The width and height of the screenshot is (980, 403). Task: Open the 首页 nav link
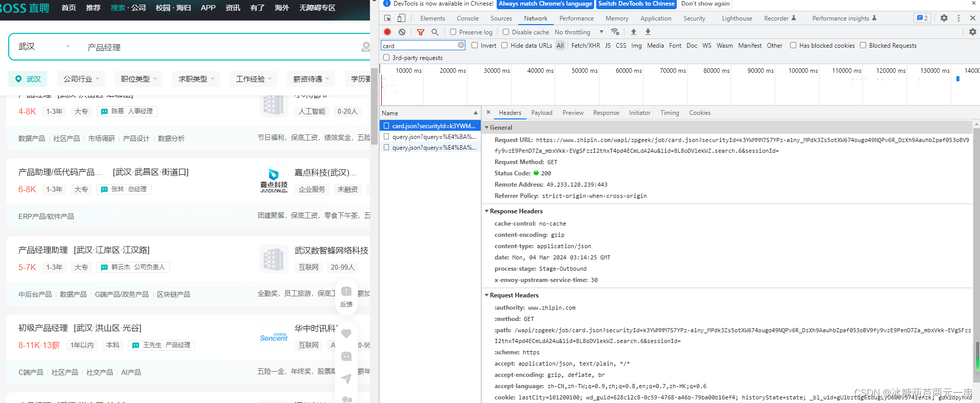(x=68, y=8)
